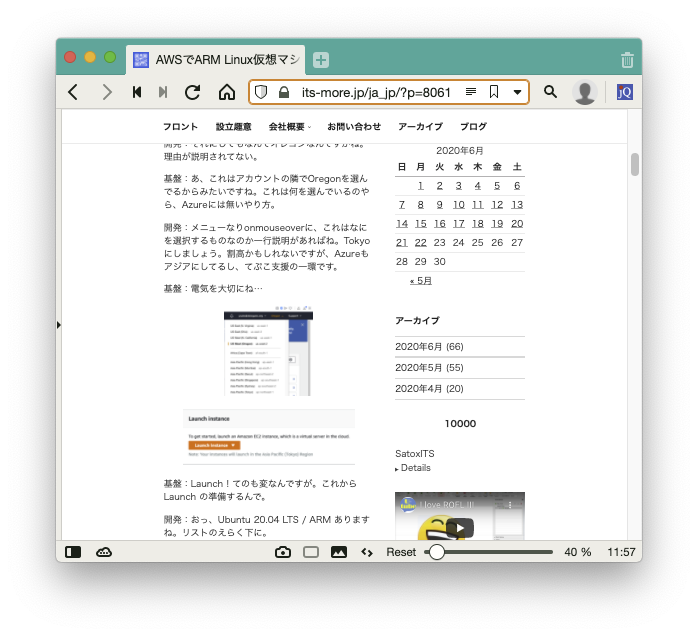698x636 pixels.
Task: Open Page Actions code icon
Action: [x=367, y=552]
